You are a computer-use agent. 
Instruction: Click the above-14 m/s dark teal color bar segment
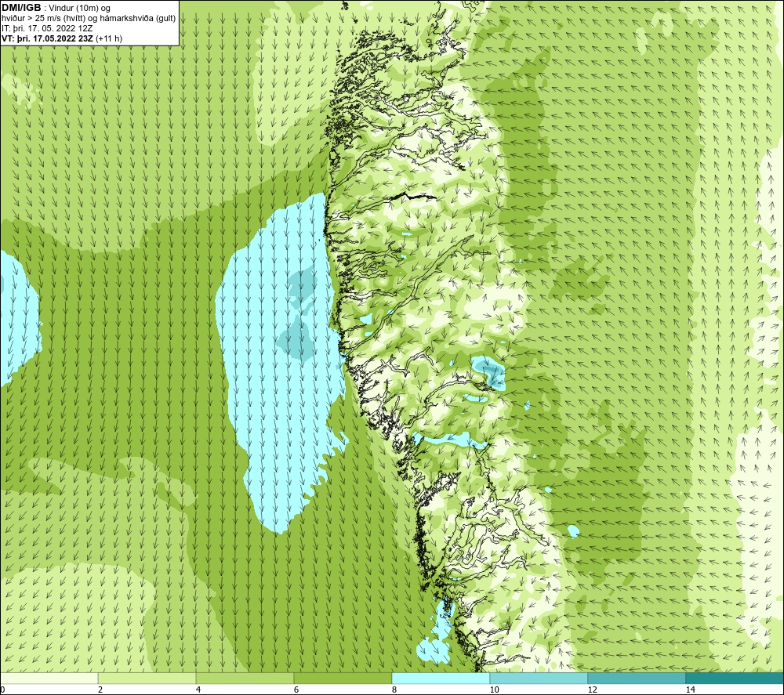[x=735, y=678]
